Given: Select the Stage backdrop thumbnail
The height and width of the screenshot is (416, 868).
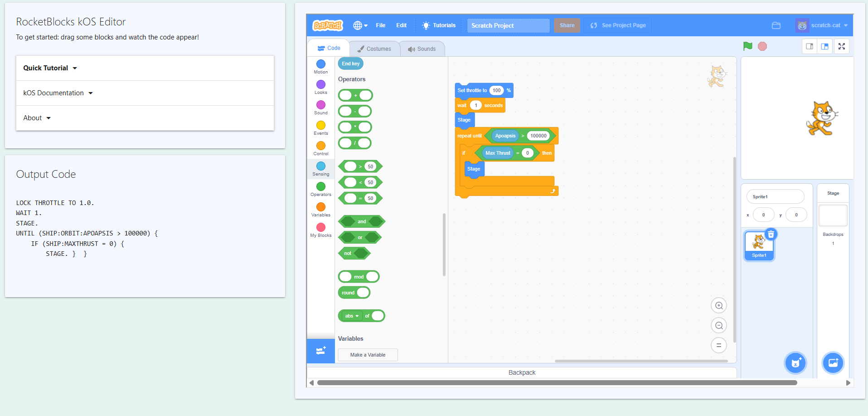Looking at the screenshot, I should click(833, 215).
